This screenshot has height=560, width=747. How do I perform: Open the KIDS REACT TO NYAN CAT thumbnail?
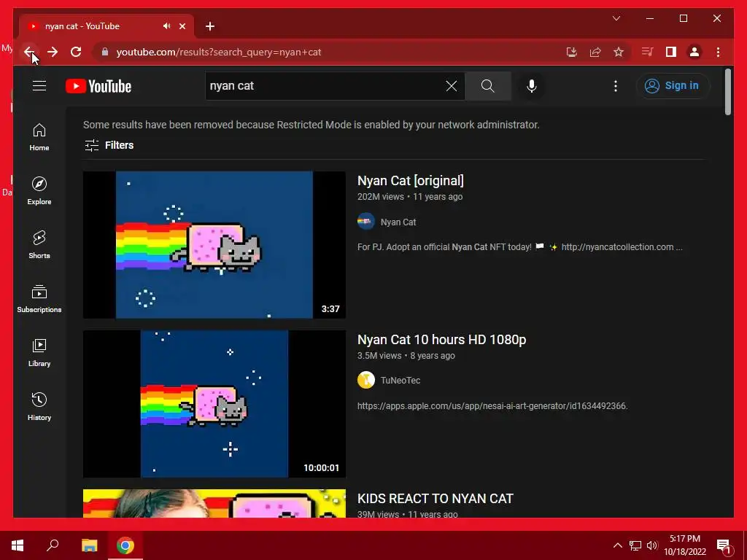214,503
